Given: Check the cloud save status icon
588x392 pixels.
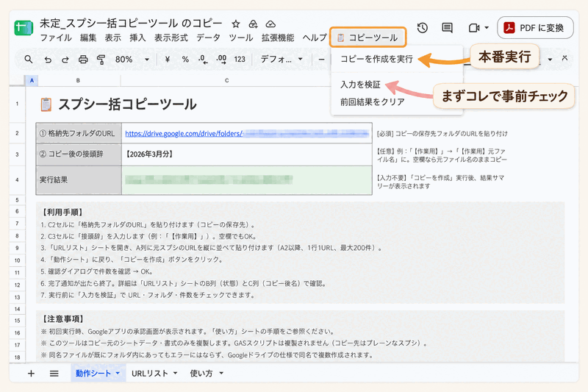Looking at the screenshot, I should click(270, 24).
